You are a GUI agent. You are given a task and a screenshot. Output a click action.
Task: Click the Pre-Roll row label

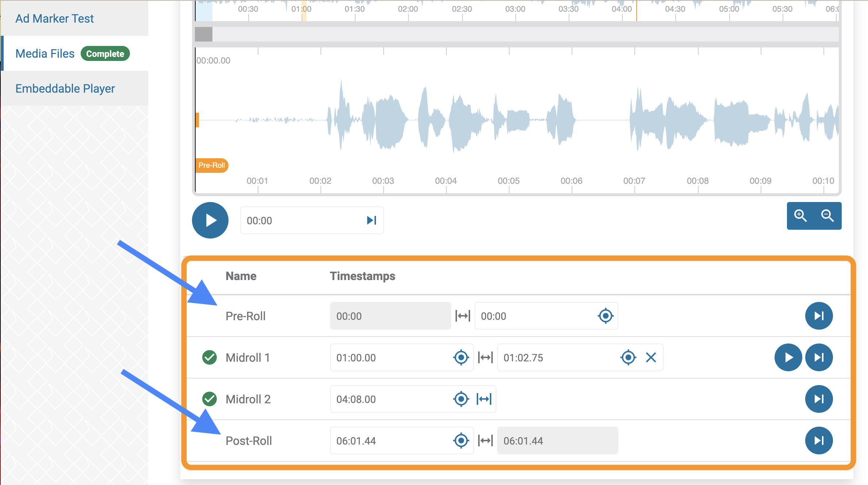tap(245, 316)
